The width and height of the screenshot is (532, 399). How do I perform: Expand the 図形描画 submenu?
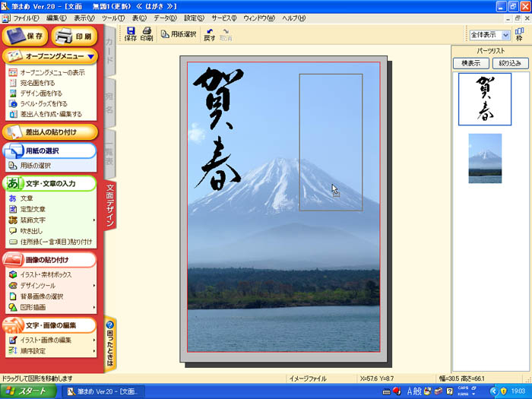(36, 308)
